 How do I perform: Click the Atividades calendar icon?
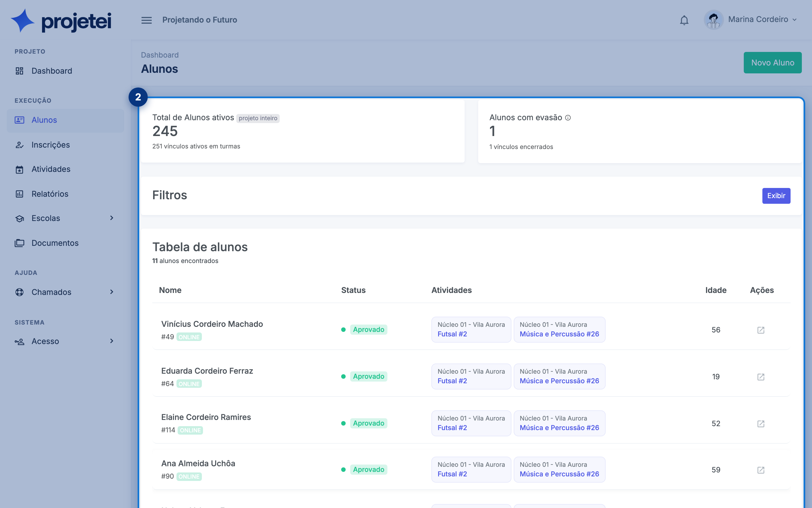pos(19,169)
